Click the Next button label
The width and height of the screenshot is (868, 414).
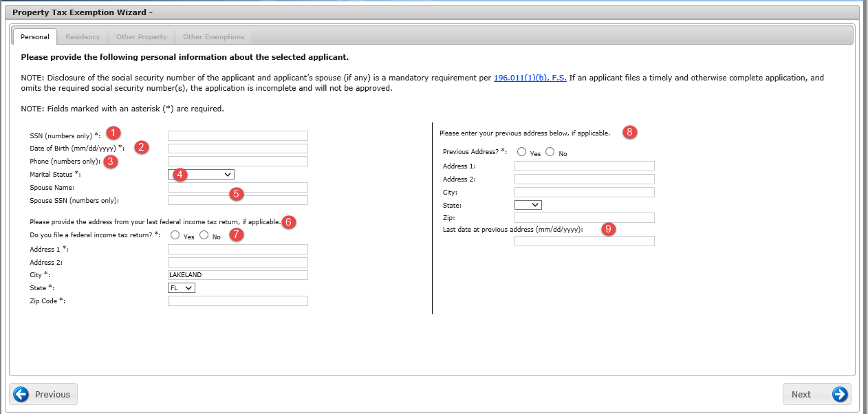(801, 394)
